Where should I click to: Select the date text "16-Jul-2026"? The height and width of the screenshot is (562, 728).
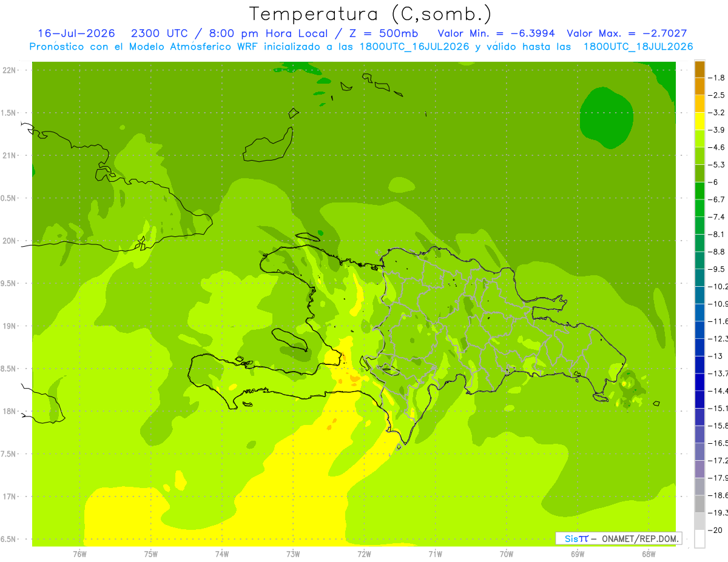tap(76, 33)
